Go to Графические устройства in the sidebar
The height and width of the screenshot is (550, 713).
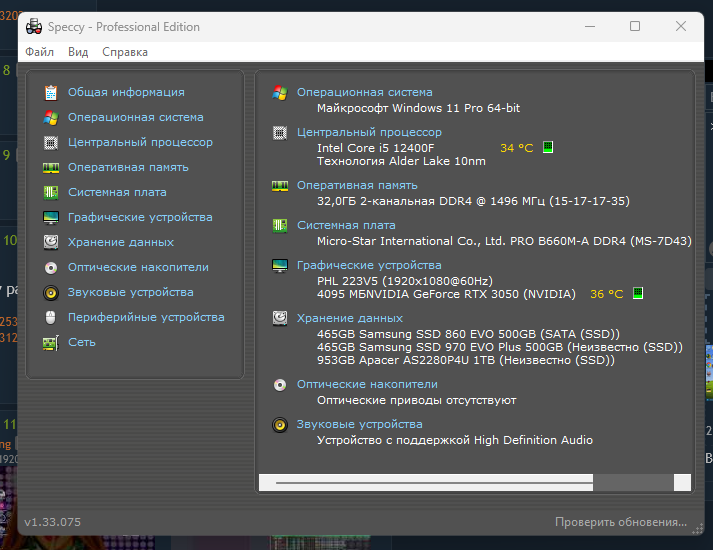pyautogui.click(x=140, y=217)
